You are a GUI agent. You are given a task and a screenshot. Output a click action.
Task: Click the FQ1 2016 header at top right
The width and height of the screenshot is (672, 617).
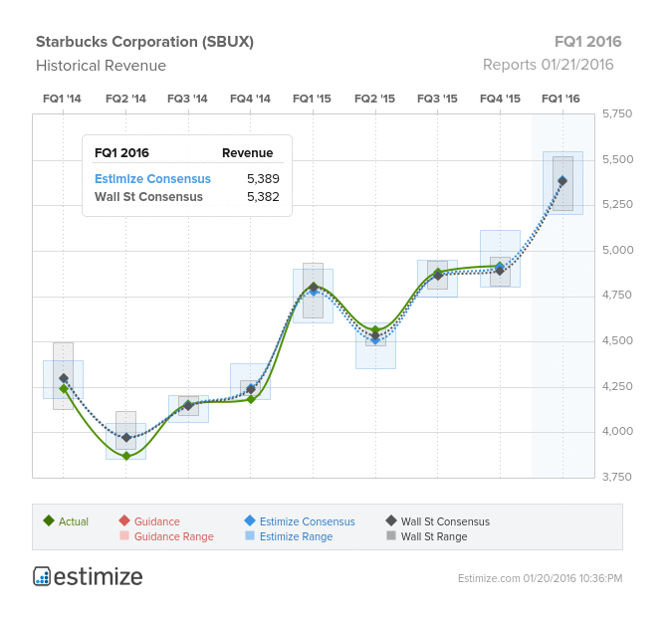587,42
